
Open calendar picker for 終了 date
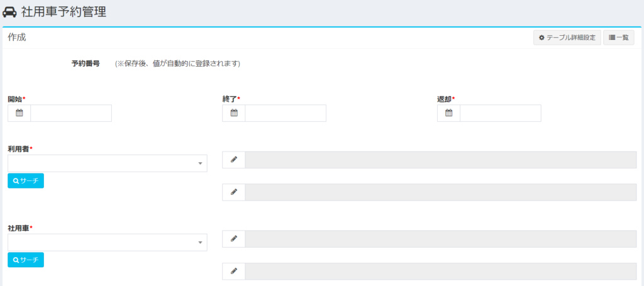[x=234, y=113]
